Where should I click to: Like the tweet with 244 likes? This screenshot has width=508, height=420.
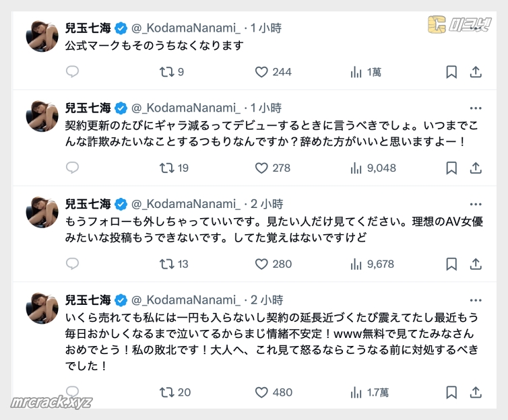[x=262, y=72]
